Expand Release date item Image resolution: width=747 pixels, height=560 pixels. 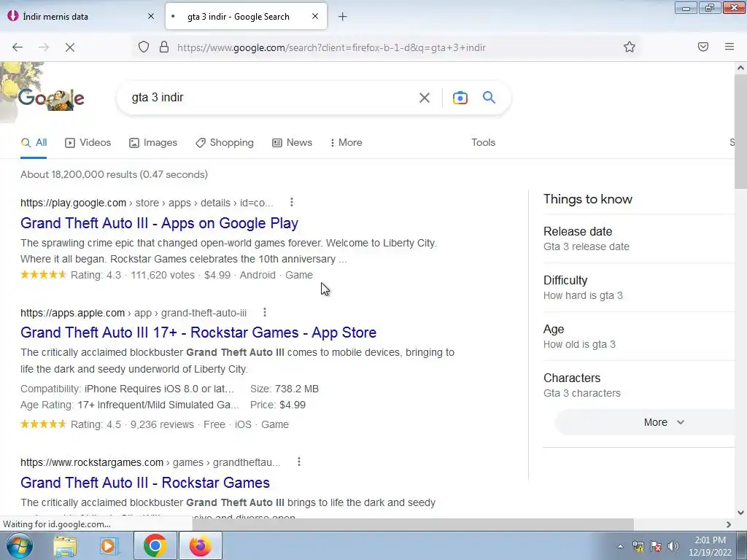[639, 238]
